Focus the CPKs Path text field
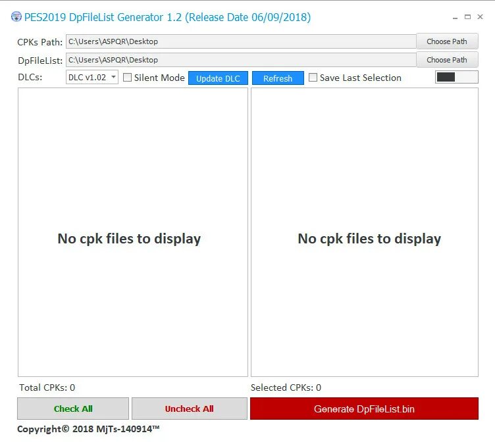The width and height of the screenshot is (495, 448). pyautogui.click(x=241, y=41)
